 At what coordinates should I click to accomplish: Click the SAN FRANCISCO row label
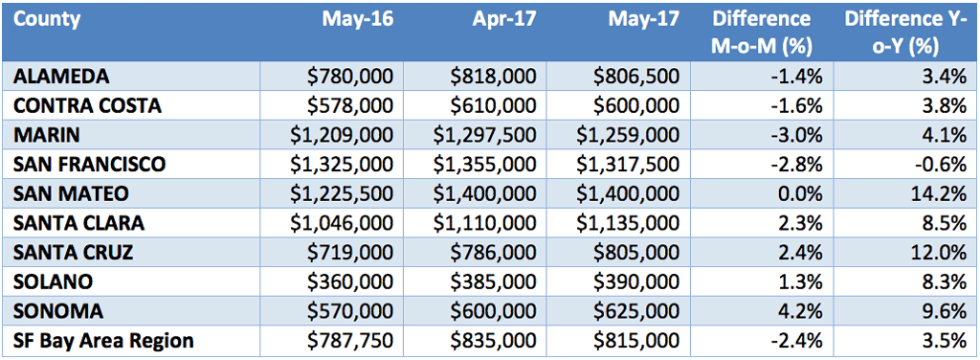pos(89,165)
